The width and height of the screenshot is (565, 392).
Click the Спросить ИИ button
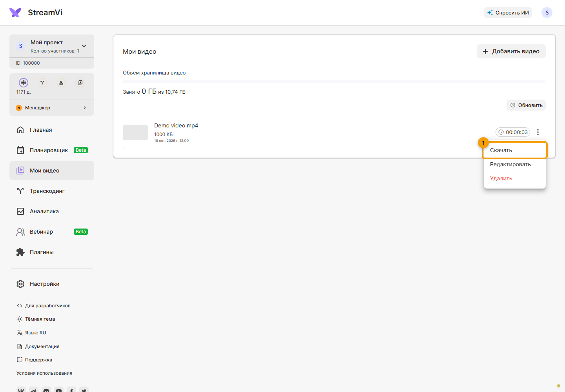pos(508,13)
